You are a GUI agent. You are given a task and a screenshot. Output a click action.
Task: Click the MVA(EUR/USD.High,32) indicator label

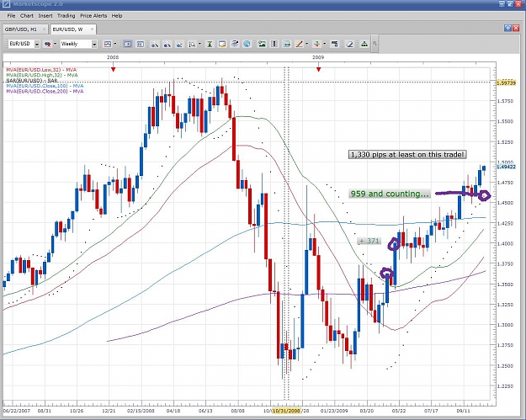(42, 75)
